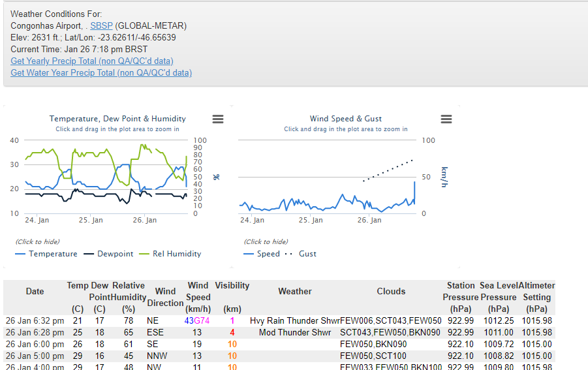This screenshot has width=588, height=370.
Task: Open the SBSP station link
Action: point(101,26)
